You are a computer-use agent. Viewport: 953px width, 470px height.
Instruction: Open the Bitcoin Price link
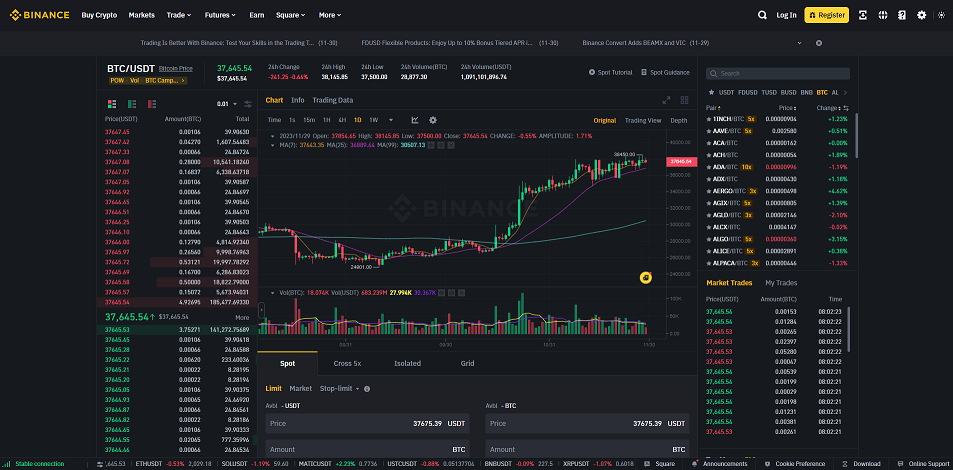176,69
